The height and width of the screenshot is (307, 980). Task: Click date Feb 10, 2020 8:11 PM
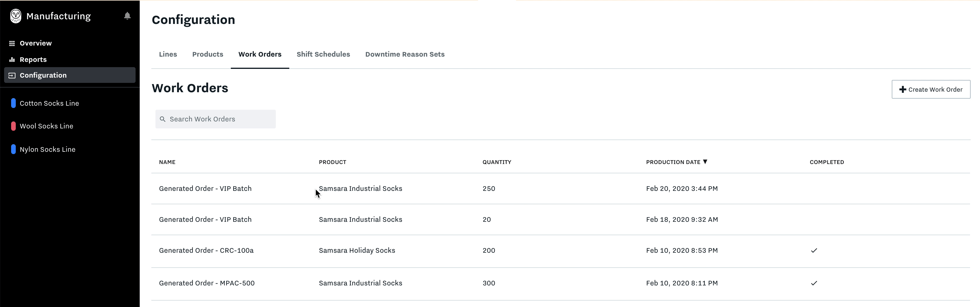coord(682,283)
